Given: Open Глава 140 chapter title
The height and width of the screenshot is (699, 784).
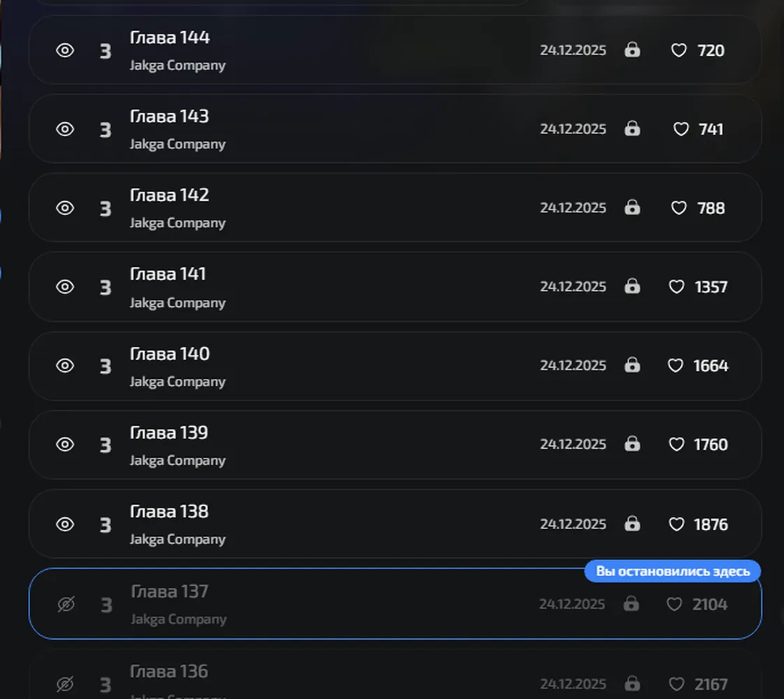Looking at the screenshot, I should pyautogui.click(x=170, y=354).
